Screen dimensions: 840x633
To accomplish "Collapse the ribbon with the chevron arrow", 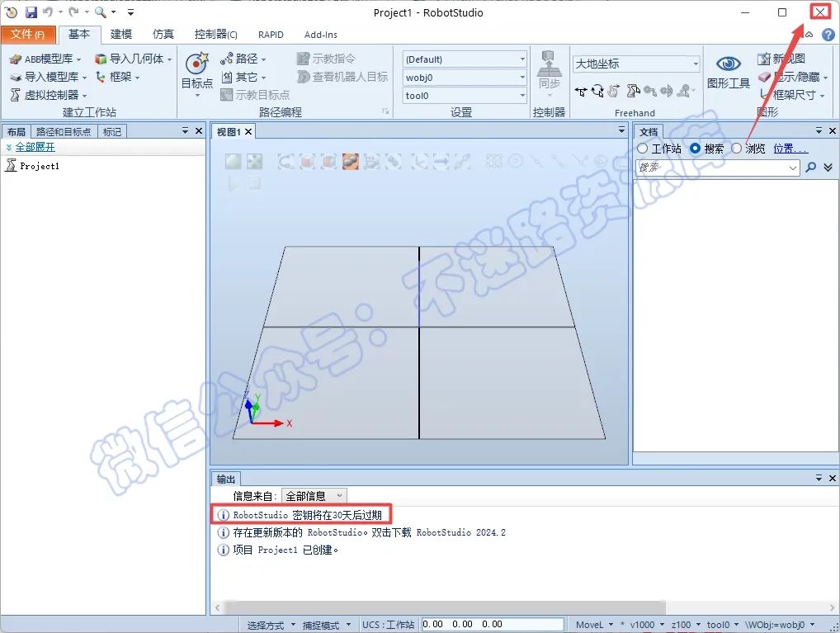I will click(x=809, y=35).
